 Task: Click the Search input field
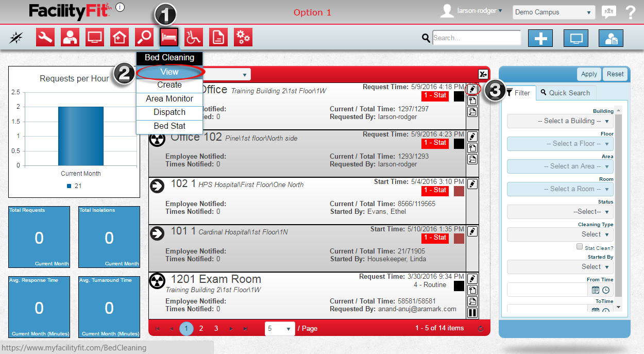[x=477, y=38]
